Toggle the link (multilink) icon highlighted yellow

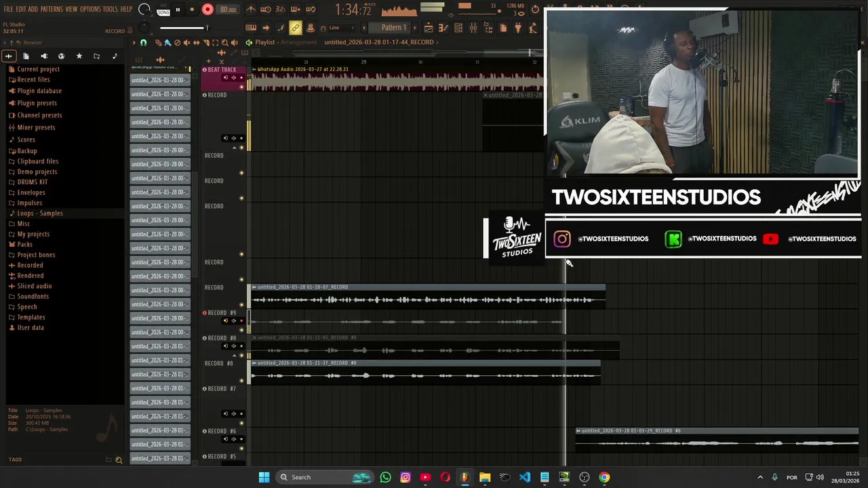coord(296,28)
